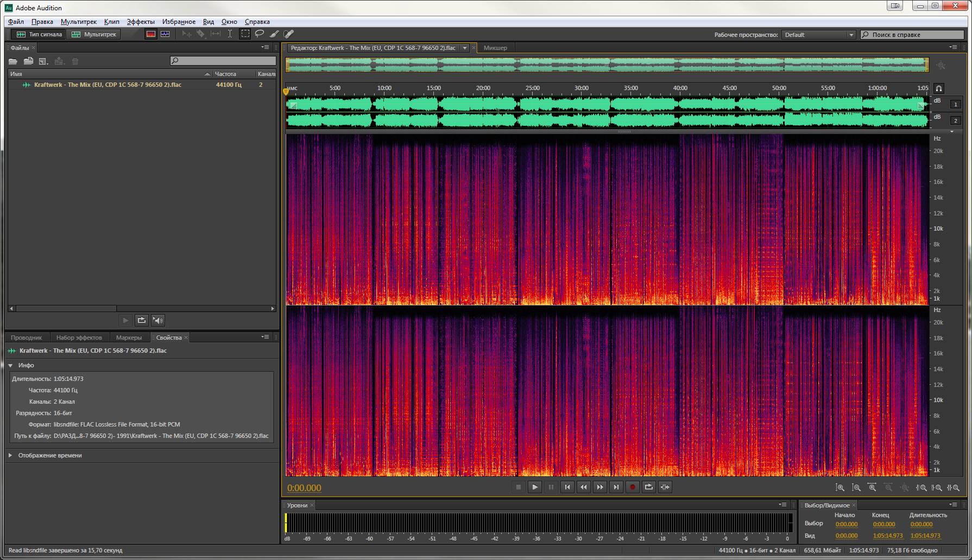This screenshot has width=972, height=560.
Task: Toggle loop playback in transport controls
Action: coord(649,487)
